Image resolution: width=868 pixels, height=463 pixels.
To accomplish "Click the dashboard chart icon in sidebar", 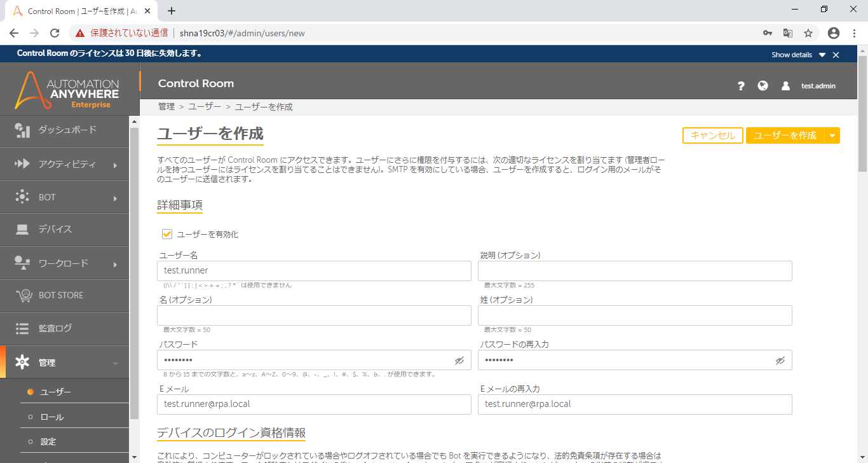I will click(x=22, y=130).
